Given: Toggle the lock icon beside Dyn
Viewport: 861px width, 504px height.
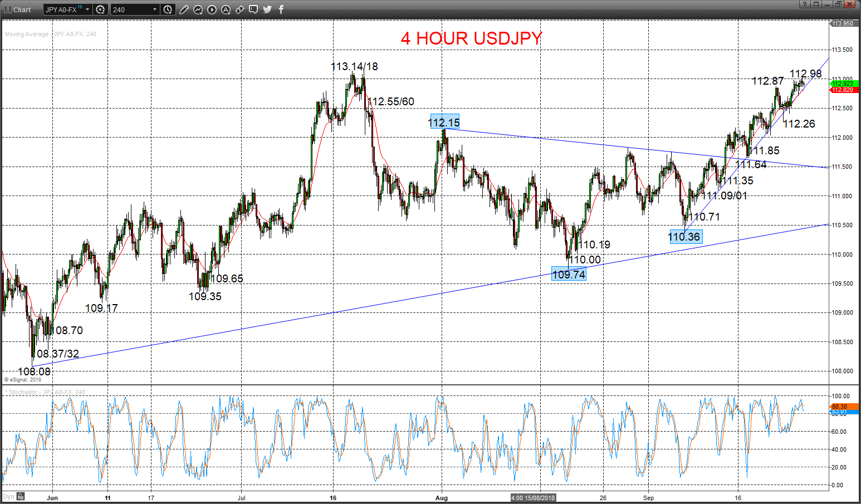Looking at the screenshot, I should point(21,497).
